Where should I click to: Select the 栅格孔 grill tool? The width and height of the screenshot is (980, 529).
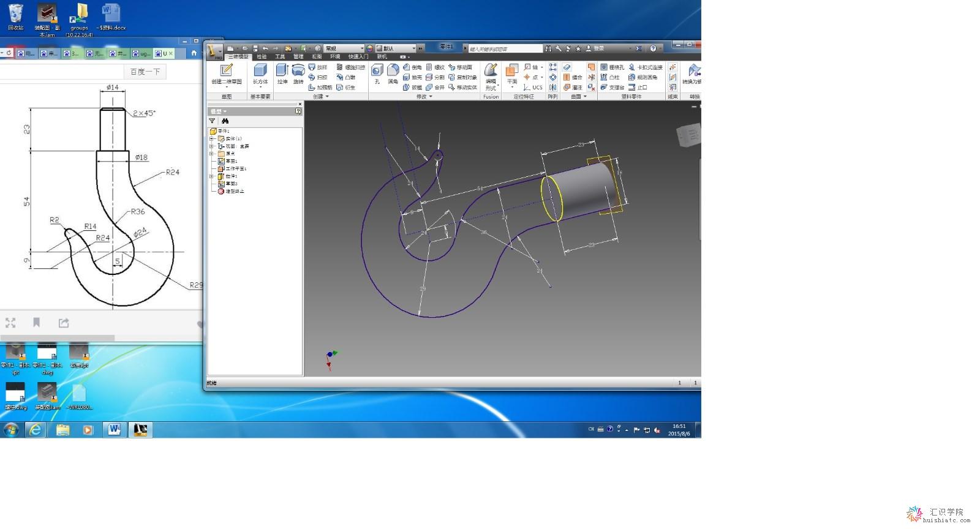(612, 67)
